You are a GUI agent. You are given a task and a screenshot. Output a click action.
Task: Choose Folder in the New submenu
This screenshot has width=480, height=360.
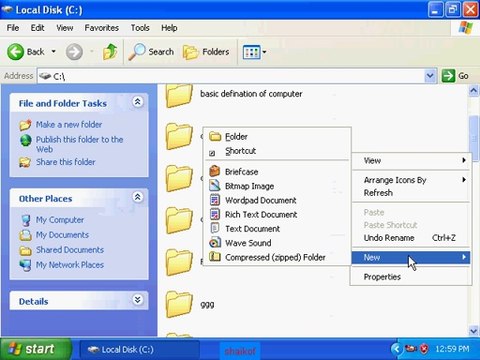[x=277, y=137]
